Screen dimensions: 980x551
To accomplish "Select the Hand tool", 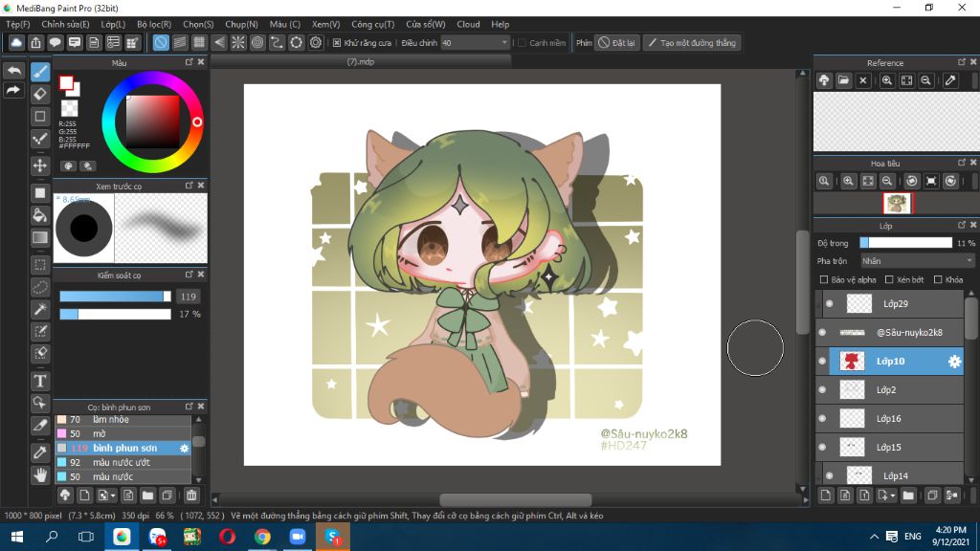I will point(40,474).
